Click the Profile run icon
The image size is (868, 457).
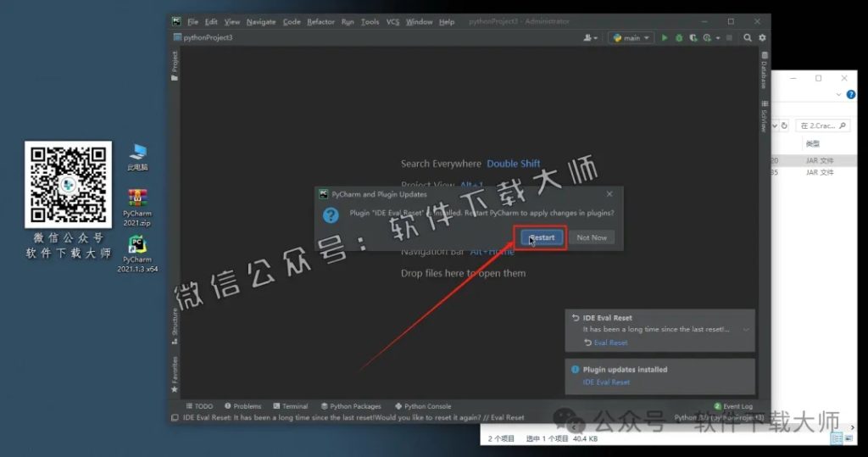[x=707, y=37]
